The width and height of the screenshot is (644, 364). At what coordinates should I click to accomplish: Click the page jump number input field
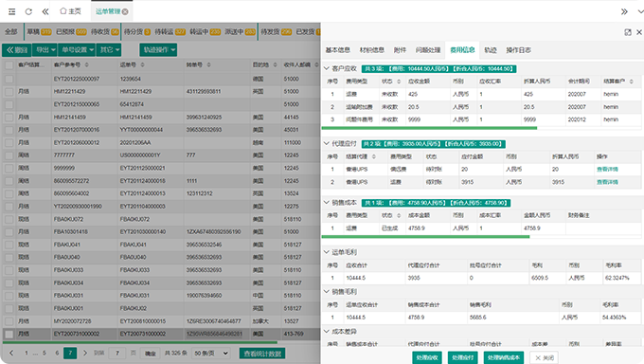coord(117,353)
